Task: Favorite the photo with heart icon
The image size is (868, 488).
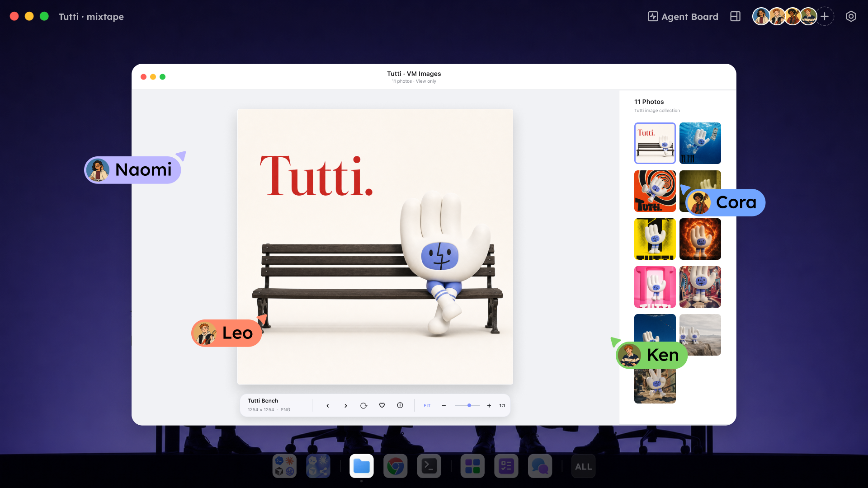Action: tap(382, 405)
